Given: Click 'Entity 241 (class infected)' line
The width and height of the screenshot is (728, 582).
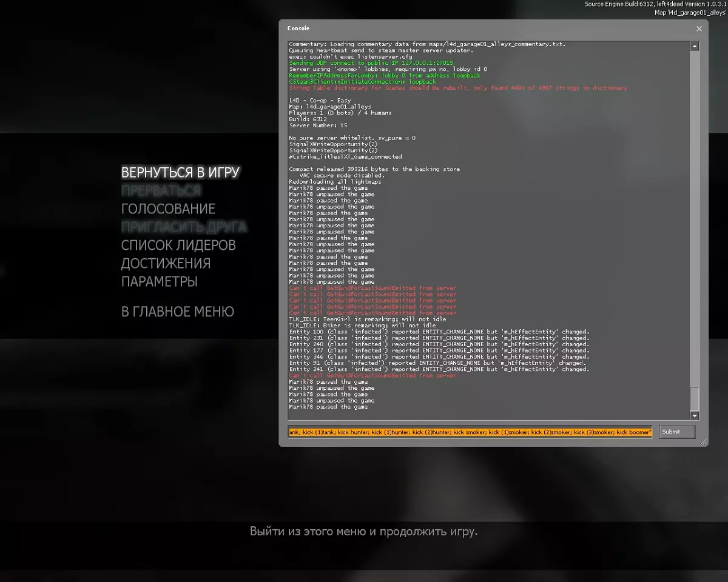Looking at the screenshot, I should point(439,369).
